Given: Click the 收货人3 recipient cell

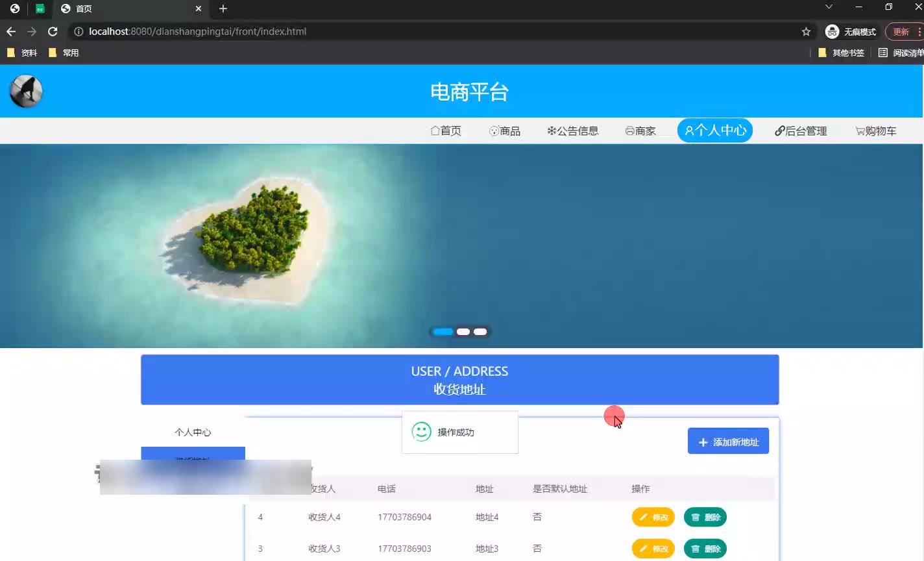Looking at the screenshot, I should click(324, 549).
